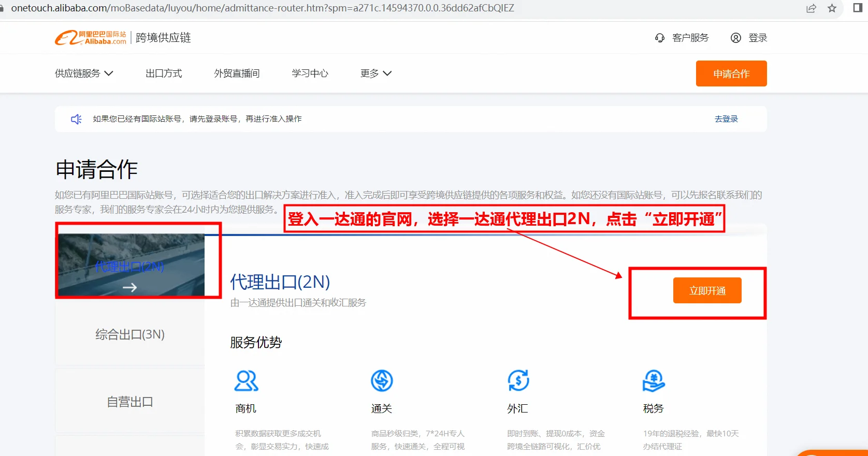This screenshot has width=868, height=456.
Task: Click the customer service headset icon
Action: point(660,38)
